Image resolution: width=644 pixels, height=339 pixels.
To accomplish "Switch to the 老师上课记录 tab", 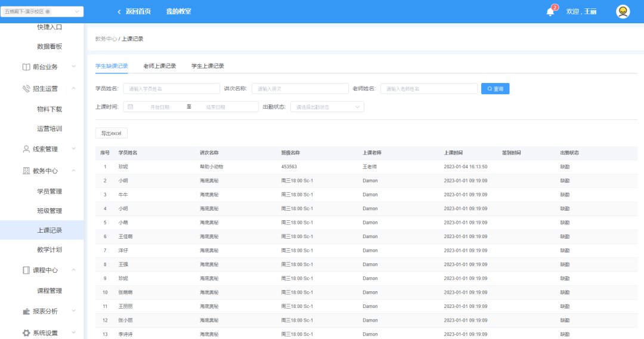I will [159, 66].
